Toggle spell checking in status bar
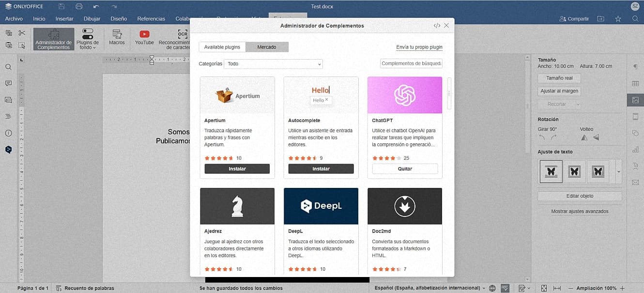The image size is (644, 293). coord(505,288)
